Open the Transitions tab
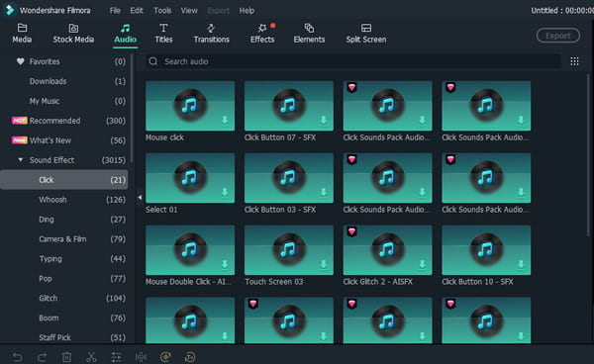The image size is (594, 364). (x=212, y=34)
